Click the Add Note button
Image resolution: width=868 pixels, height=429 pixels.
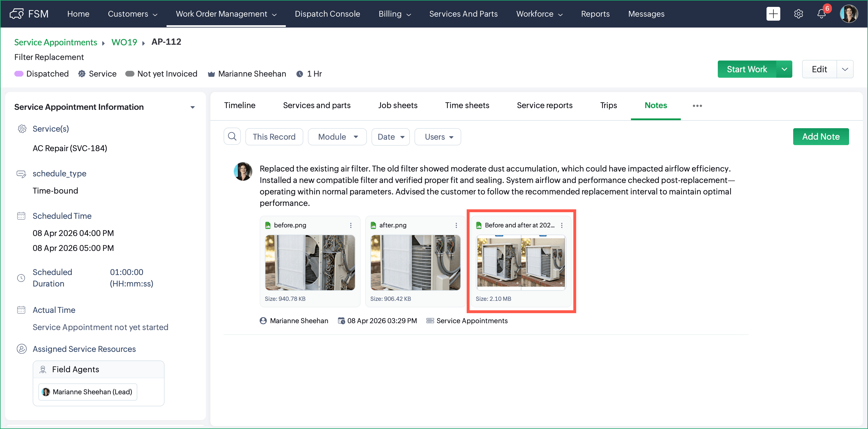(x=820, y=136)
